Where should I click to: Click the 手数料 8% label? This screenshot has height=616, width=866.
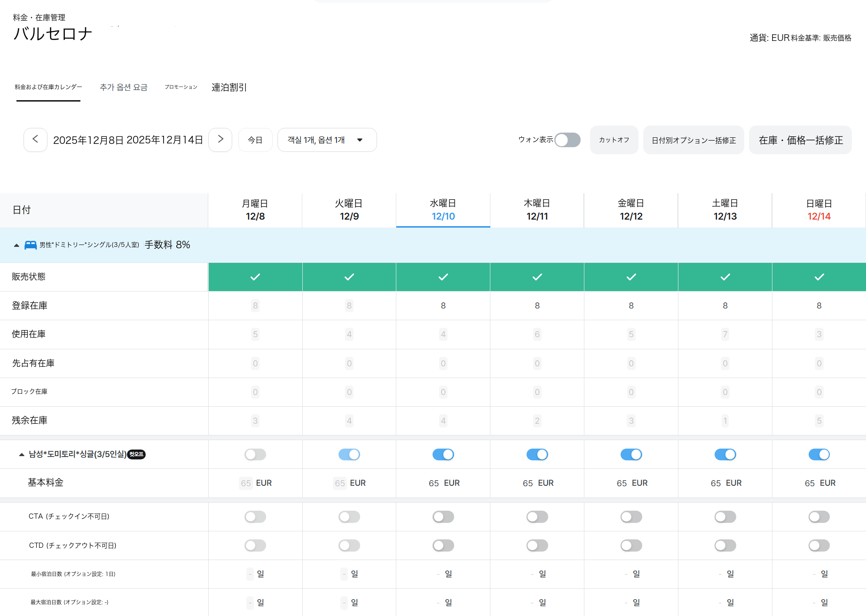pos(167,245)
